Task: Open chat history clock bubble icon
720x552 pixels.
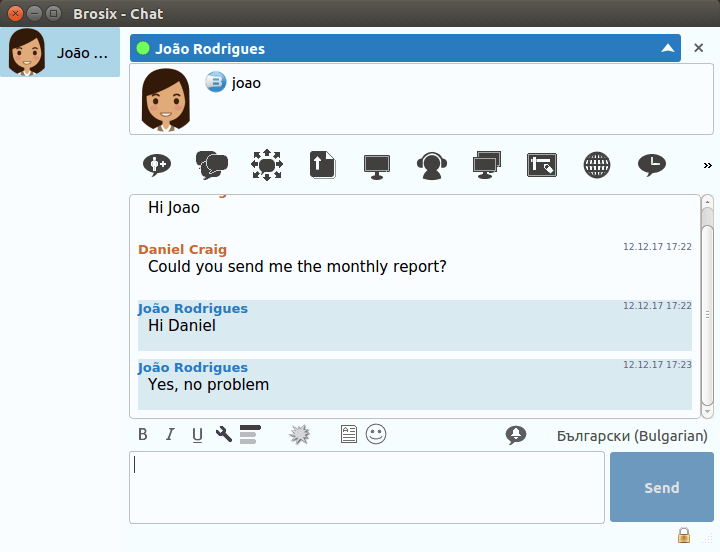Action: [652, 165]
